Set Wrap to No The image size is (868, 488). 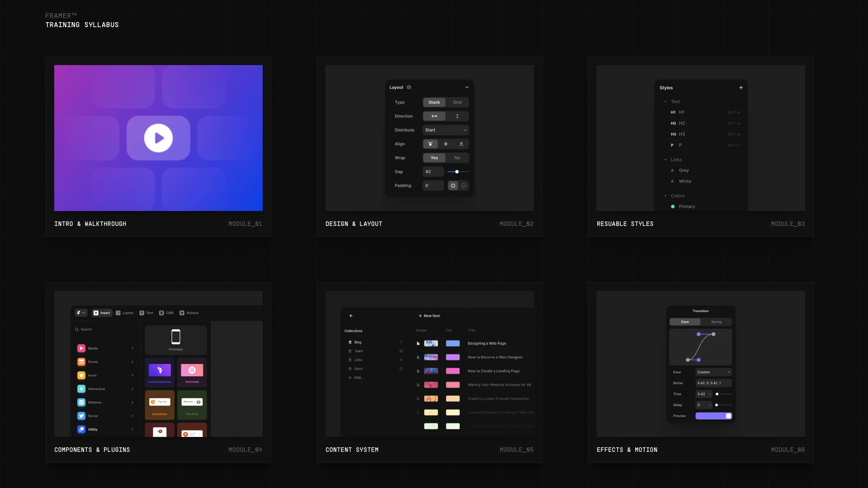click(457, 158)
